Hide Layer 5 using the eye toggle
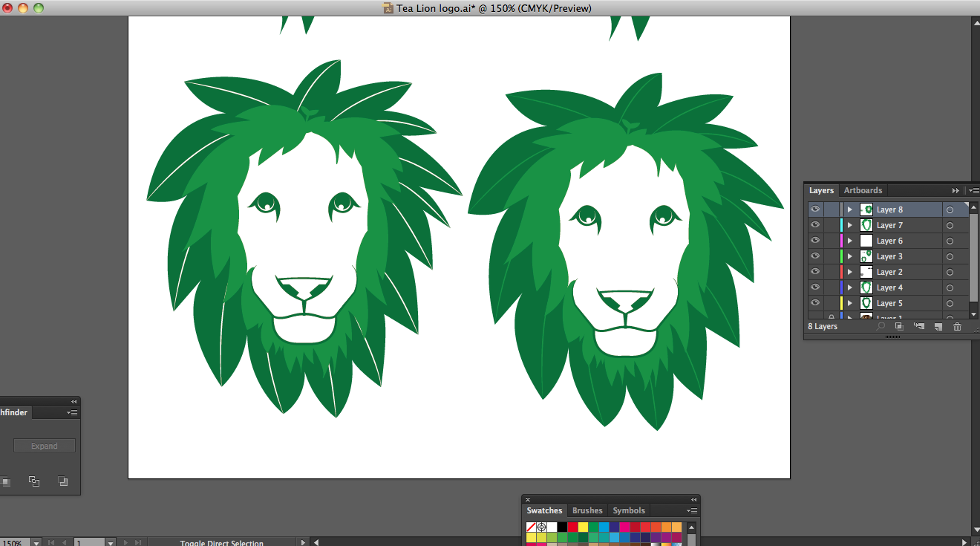 tap(815, 303)
